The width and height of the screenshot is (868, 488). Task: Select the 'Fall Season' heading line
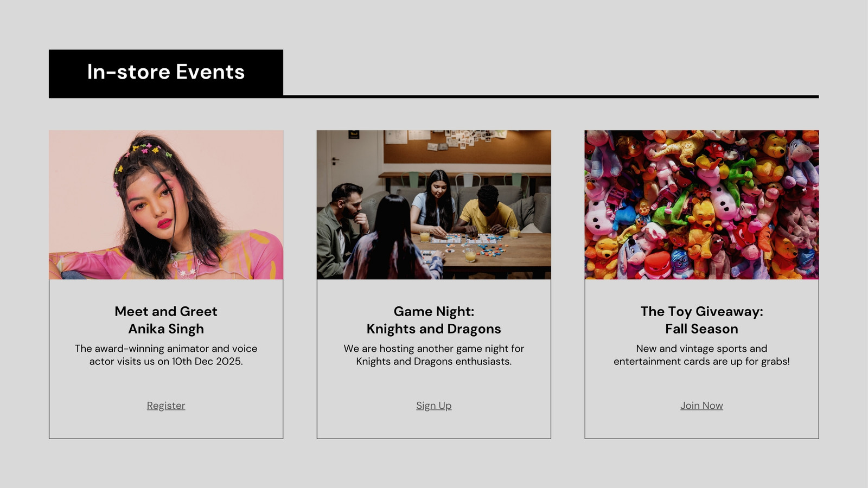[701, 329]
